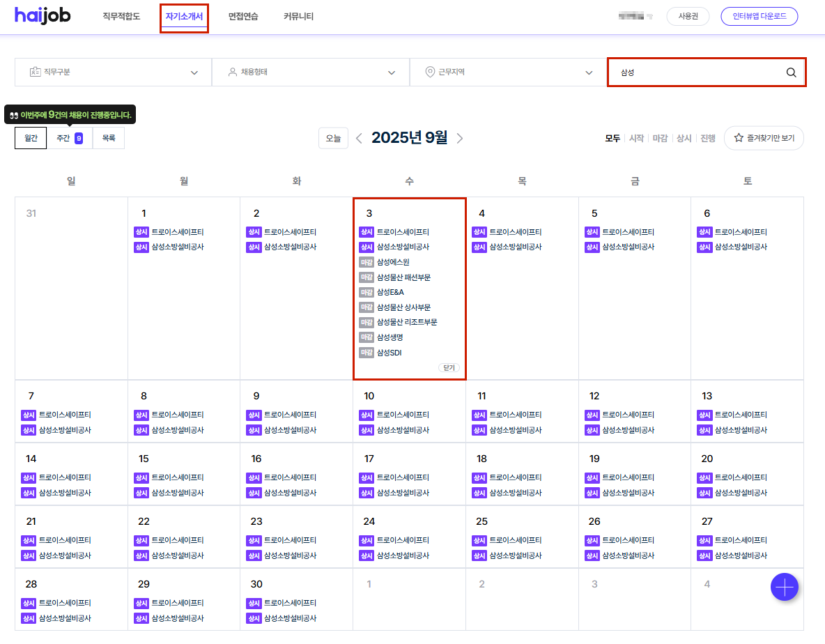
Task: Click the 삼성SDI 마감 badge on the 3rd
Action: coord(367,353)
